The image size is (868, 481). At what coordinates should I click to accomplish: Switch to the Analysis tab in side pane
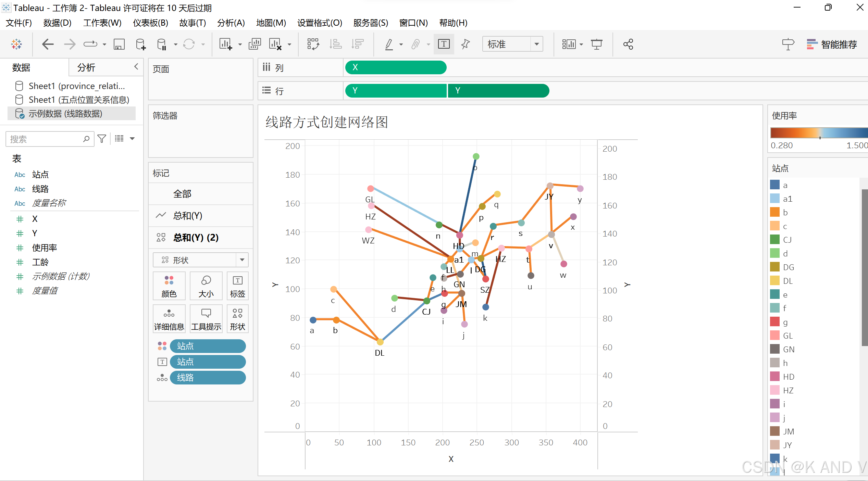coord(86,67)
